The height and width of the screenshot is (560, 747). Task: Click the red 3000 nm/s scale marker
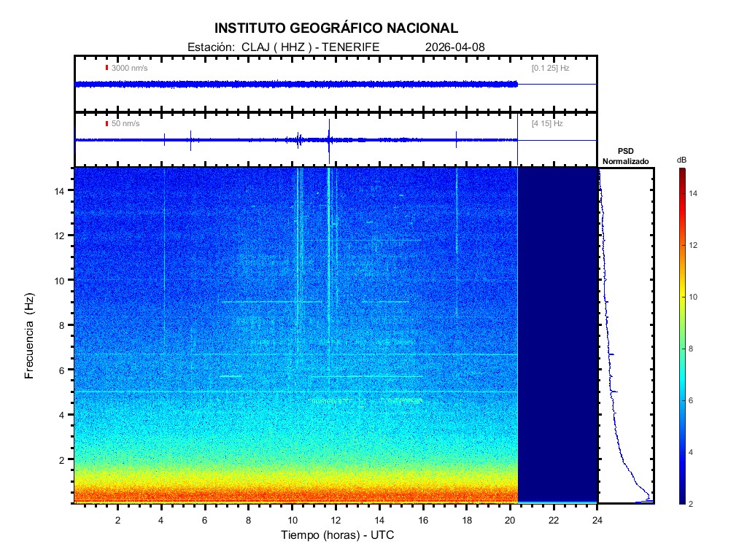107,68
